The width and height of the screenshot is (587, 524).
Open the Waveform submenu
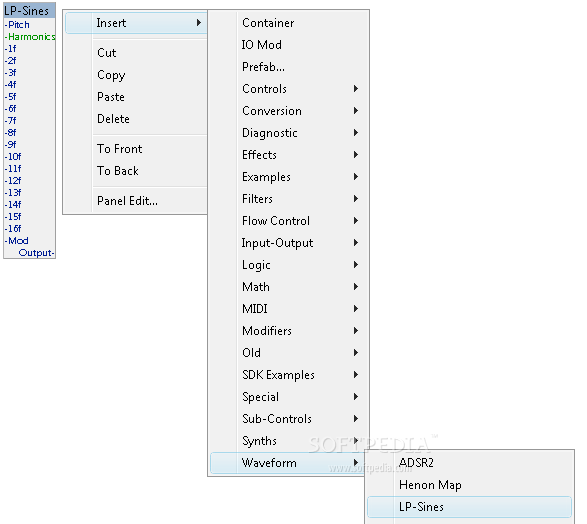tap(288, 463)
